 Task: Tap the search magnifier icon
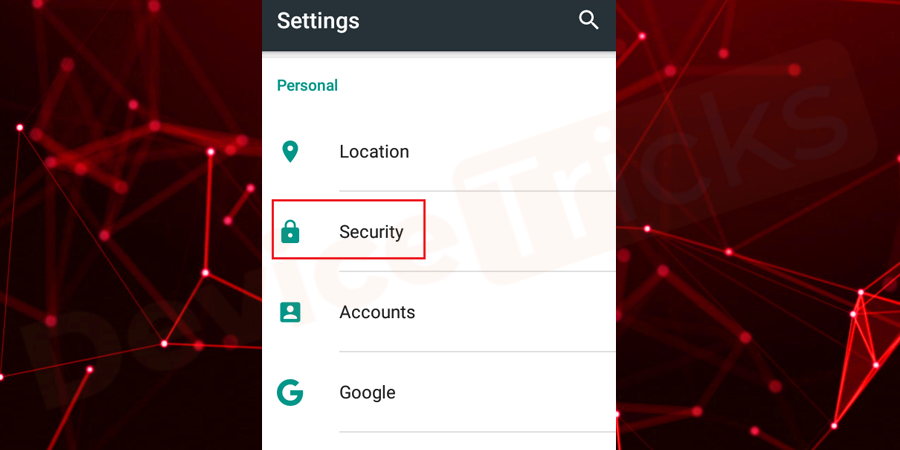[589, 20]
